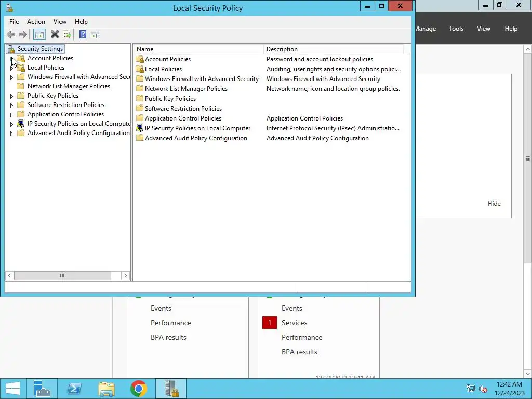This screenshot has height=399, width=532.
Task: Expand Advanced Audit Policy Configuration node
Action: (11, 134)
